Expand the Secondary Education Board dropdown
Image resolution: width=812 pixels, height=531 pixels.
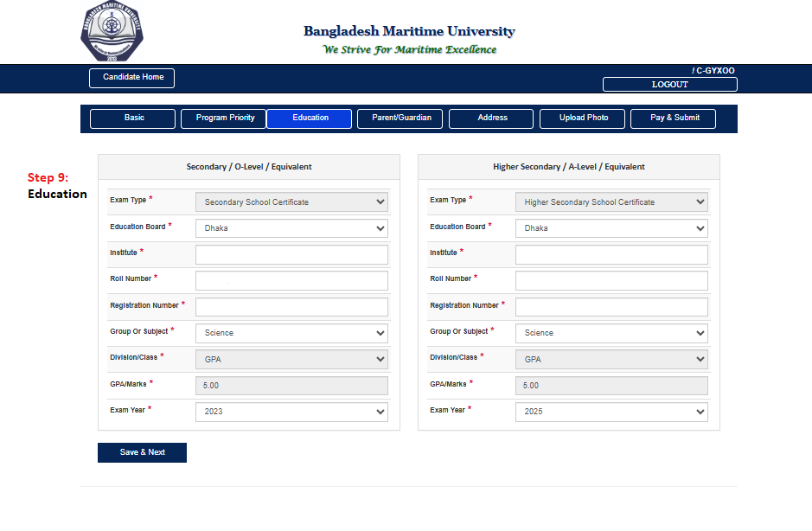(291, 228)
